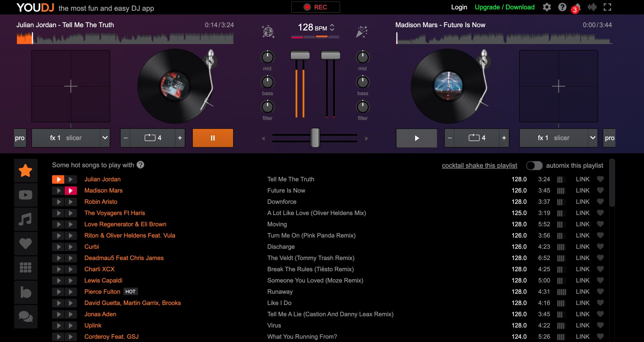This screenshot has width=644, height=342.
Task: Toggle the fullscreen icon in header
Action: [607, 7]
